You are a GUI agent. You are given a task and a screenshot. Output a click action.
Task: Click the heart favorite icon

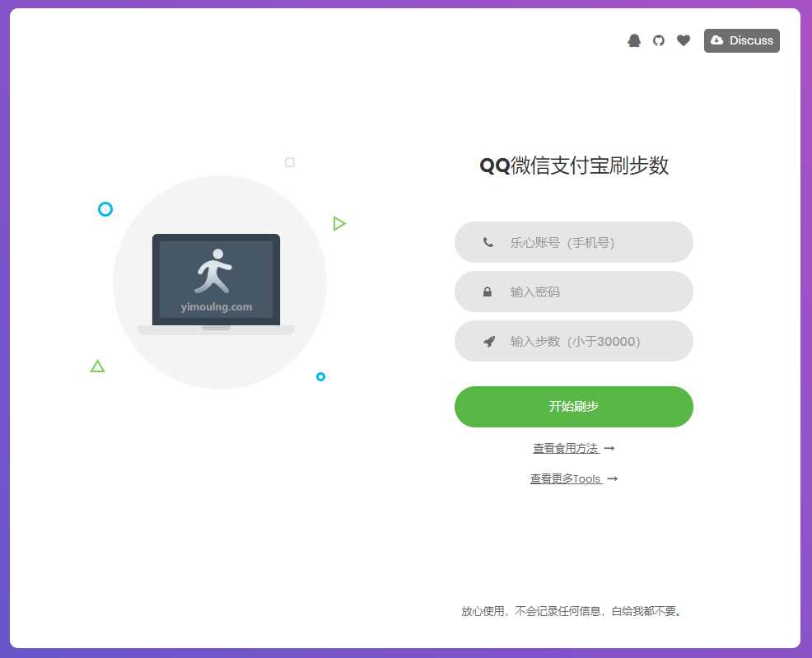click(x=684, y=40)
